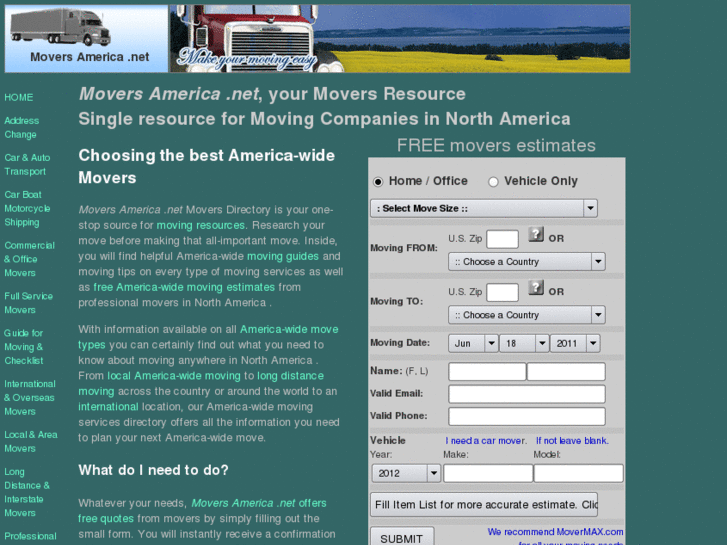Click the Moving TO U.S. Zip field
The image size is (727, 545).
[x=502, y=293]
